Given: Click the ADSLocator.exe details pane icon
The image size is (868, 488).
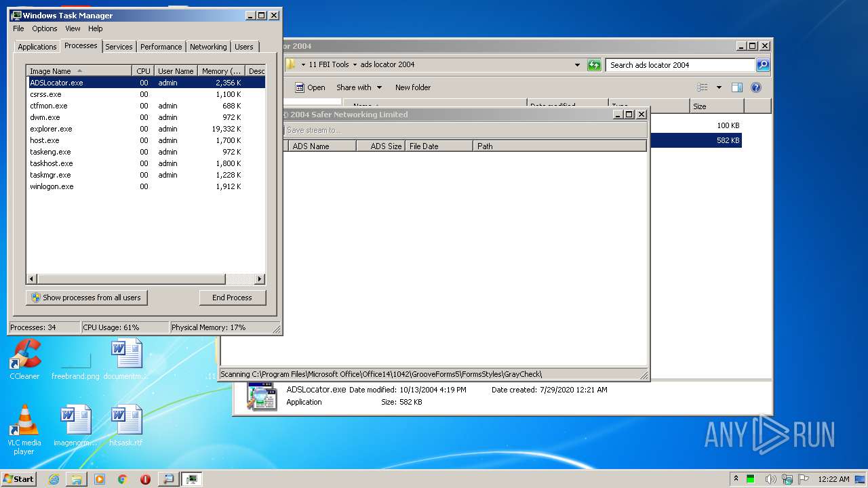Looking at the screenshot, I should point(262,396).
